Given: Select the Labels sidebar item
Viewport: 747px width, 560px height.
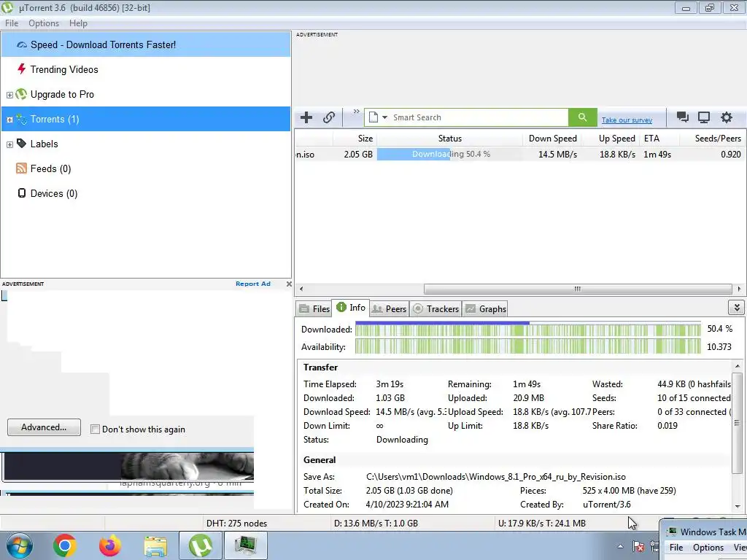Looking at the screenshot, I should (146, 144).
